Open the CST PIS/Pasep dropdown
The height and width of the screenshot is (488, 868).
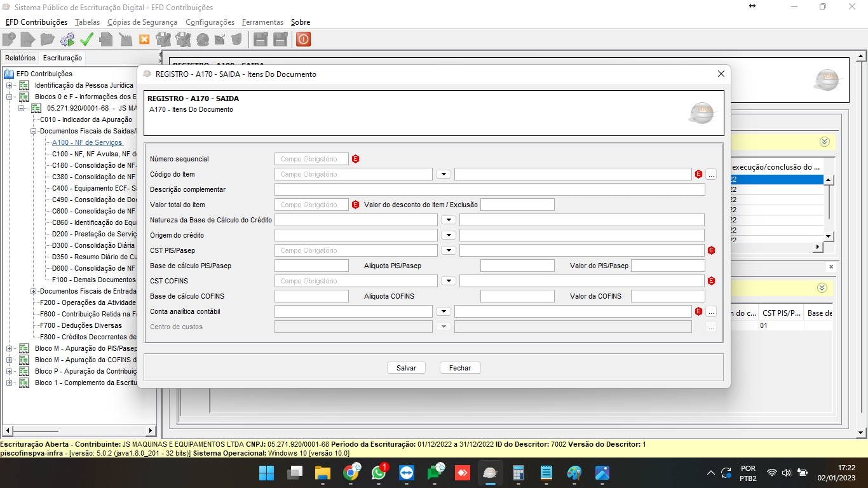(449, 250)
